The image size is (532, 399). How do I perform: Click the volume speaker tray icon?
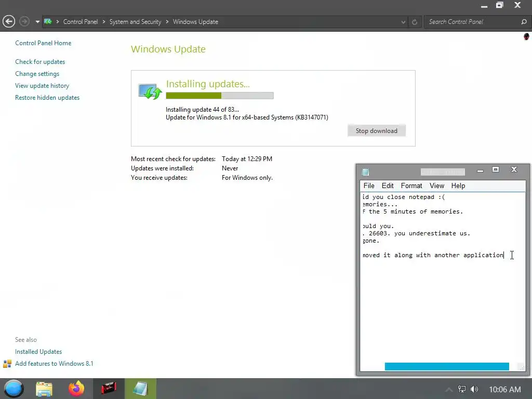point(474,389)
